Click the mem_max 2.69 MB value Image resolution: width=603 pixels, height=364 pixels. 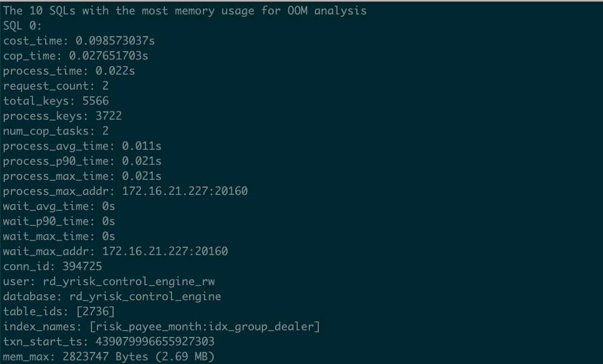tap(185, 357)
